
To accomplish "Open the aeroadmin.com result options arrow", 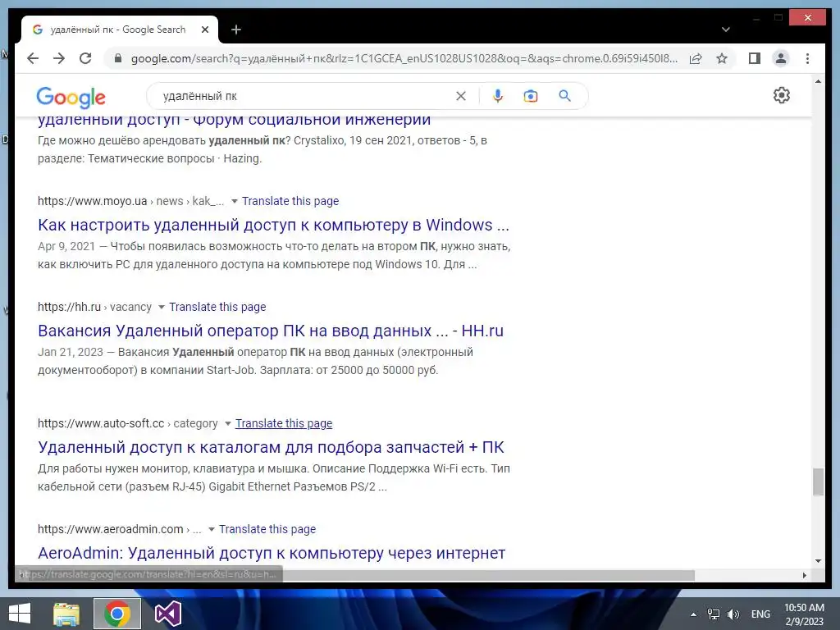I will 212,530.
